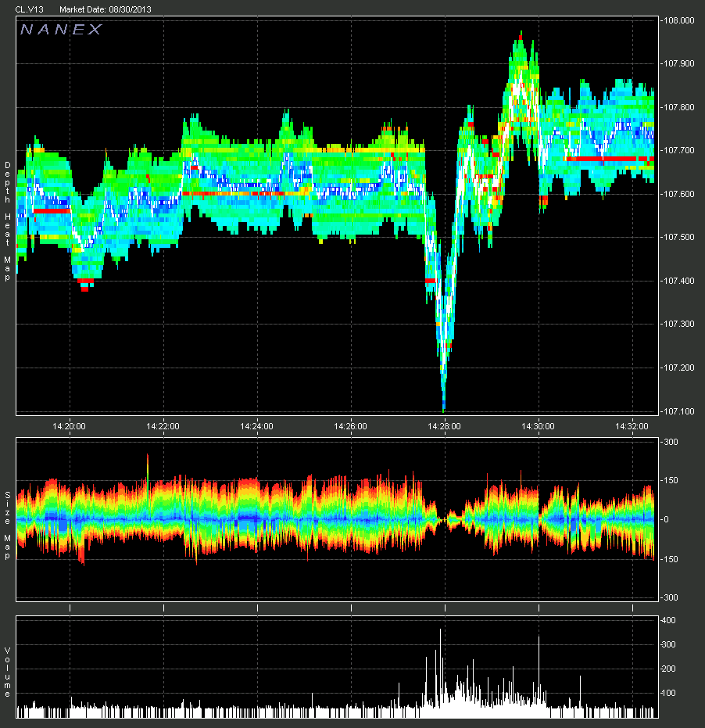Viewport: 705px width, 728px height.
Task: Click the 107.800 price axis label
Action: tap(679, 107)
